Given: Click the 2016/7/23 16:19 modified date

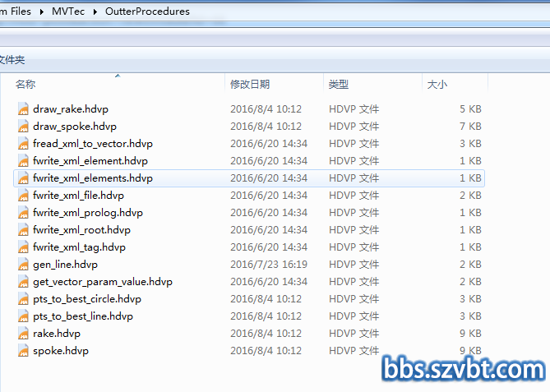Looking at the screenshot, I should coord(269,265).
